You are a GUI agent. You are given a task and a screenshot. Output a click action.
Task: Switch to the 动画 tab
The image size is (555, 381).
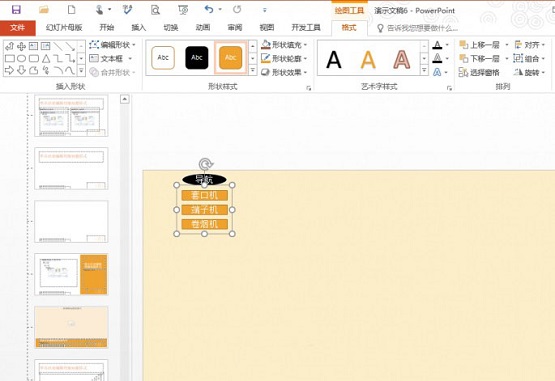pyautogui.click(x=203, y=28)
